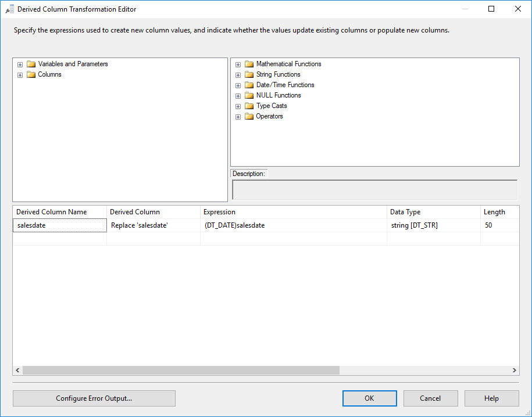Click the Columns folder icon
The image size is (532, 417).
31,74
